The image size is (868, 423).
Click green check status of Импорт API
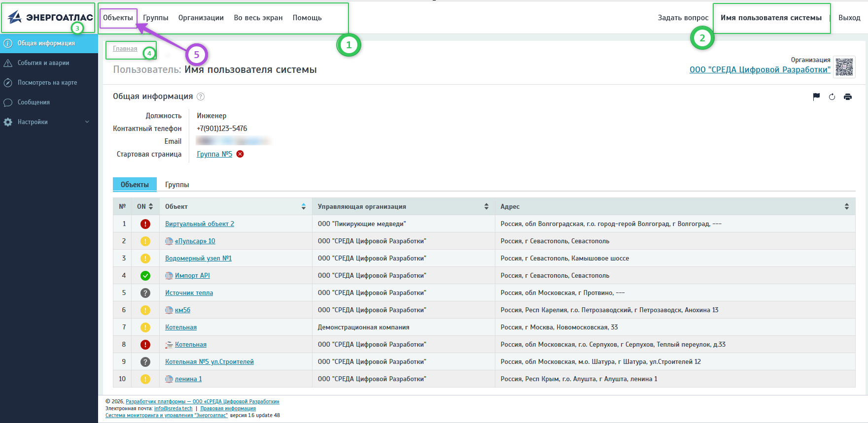pyautogui.click(x=145, y=276)
